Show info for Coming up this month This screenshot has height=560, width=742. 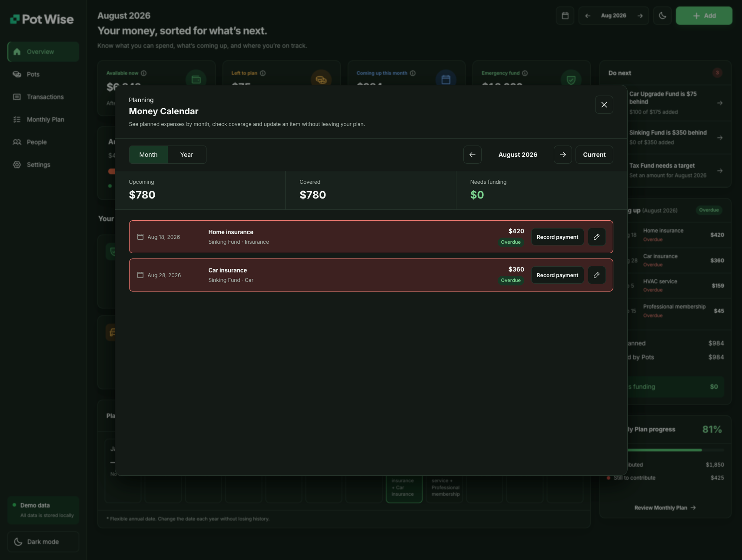413,73
